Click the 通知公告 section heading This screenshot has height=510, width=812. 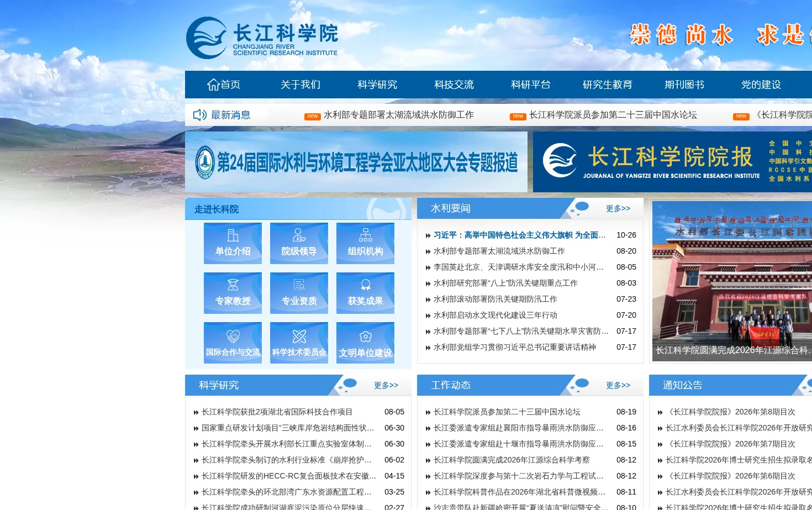pos(682,385)
